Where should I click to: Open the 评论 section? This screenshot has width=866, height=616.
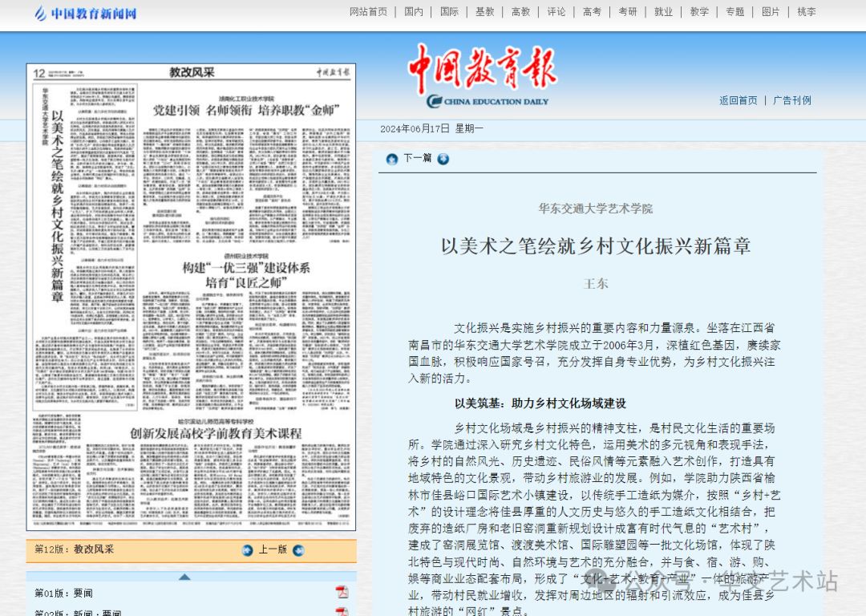(556, 11)
